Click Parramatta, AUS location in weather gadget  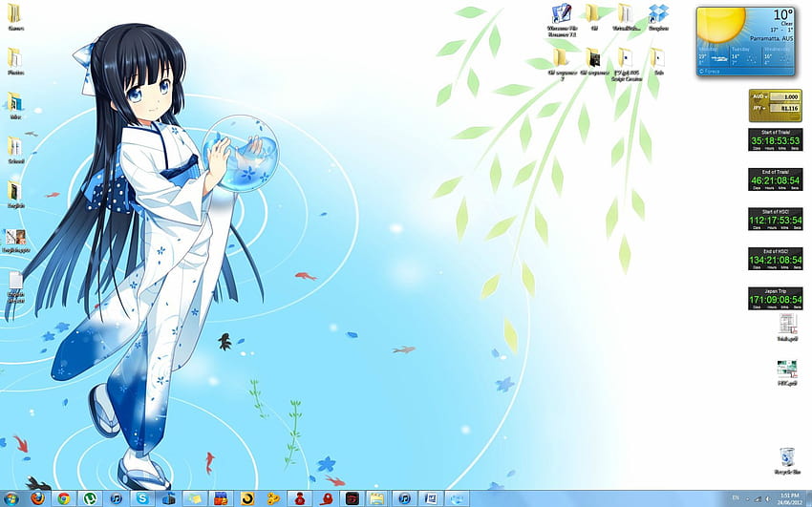coord(773,39)
